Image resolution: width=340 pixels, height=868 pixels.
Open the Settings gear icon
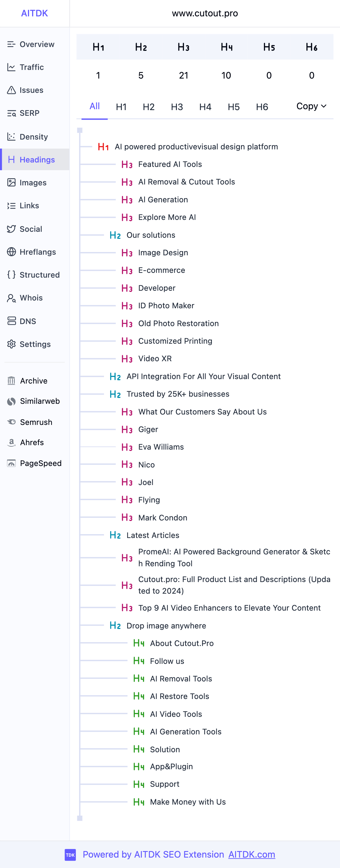(x=12, y=344)
